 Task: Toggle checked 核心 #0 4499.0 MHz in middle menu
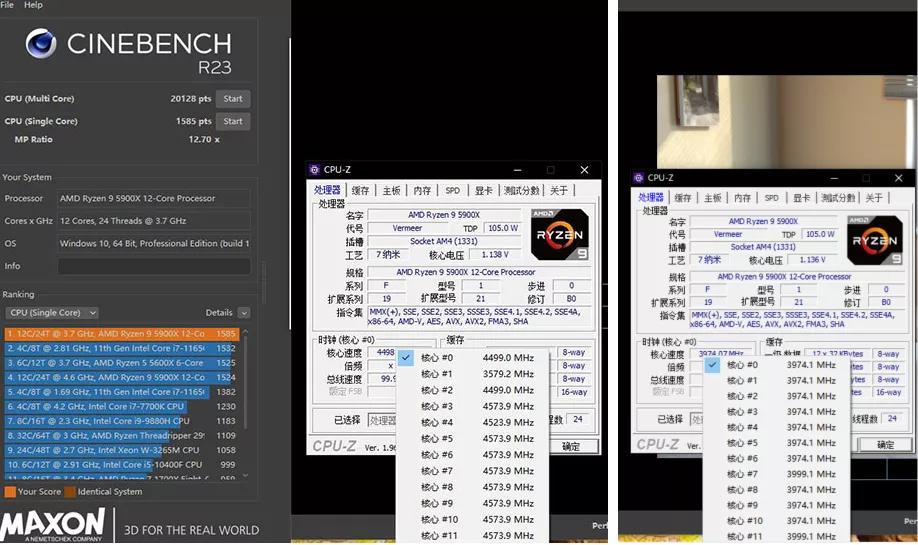pyautogui.click(x=472, y=358)
